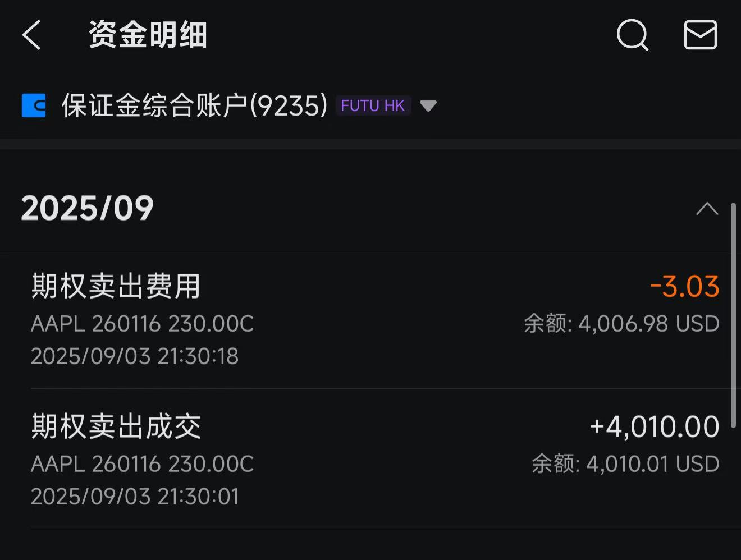
Task: Click the timestamp 2025/09/03 21:30:18
Action: click(135, 356)
